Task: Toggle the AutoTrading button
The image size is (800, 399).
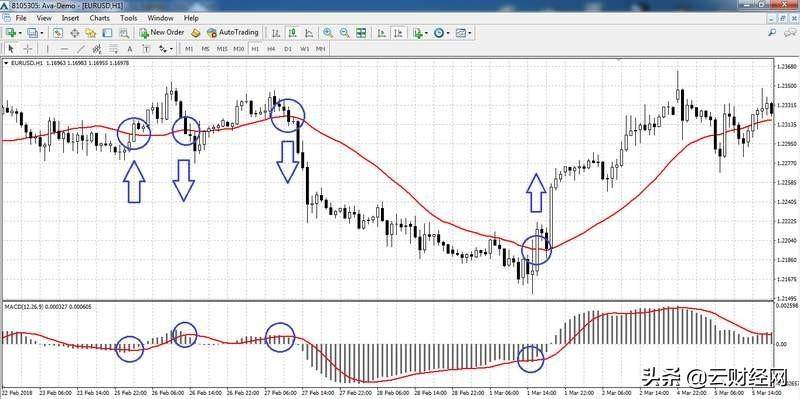Action: [x=233, y=32]
